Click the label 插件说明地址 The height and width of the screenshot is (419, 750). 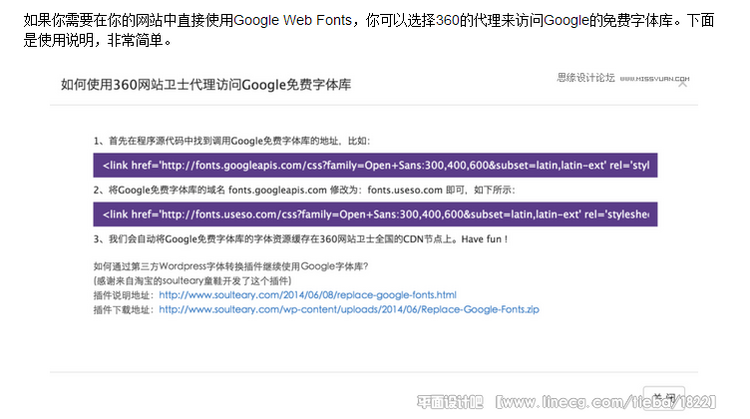(x=123, y=295)
